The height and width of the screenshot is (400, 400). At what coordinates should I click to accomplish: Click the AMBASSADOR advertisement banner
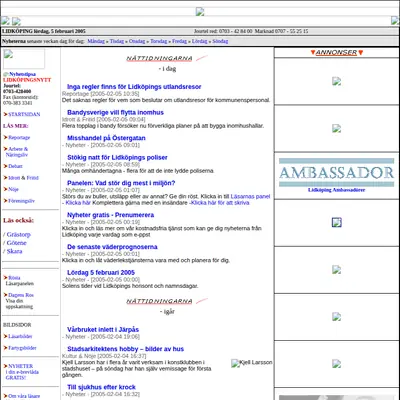(336, 172)
